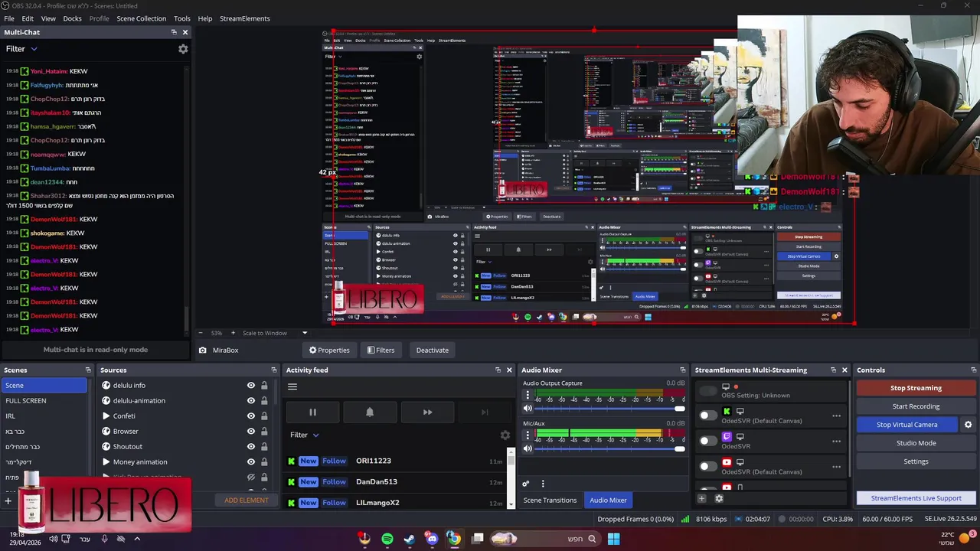Viewport: 980px width, 551px height.
Task: Open Kick OdedSVR output more options
Action: tap(836, 416)
